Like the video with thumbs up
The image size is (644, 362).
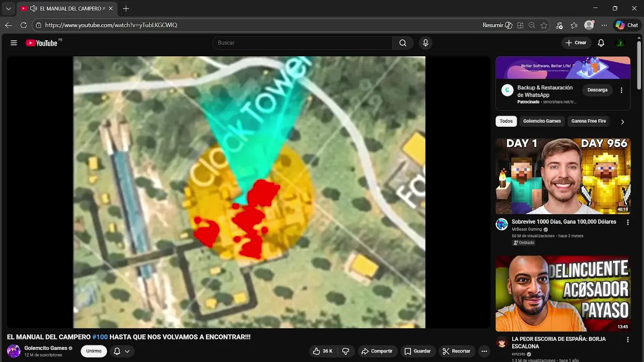point(323,351)
